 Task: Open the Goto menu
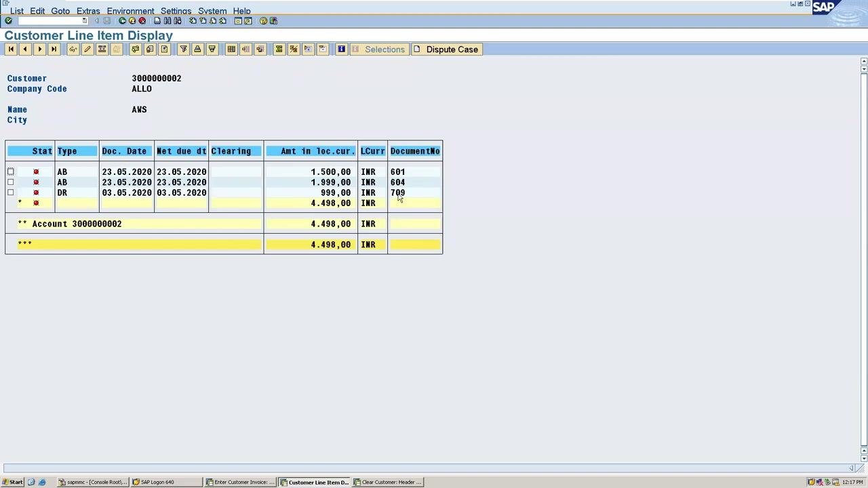click(x=60, y=11)
